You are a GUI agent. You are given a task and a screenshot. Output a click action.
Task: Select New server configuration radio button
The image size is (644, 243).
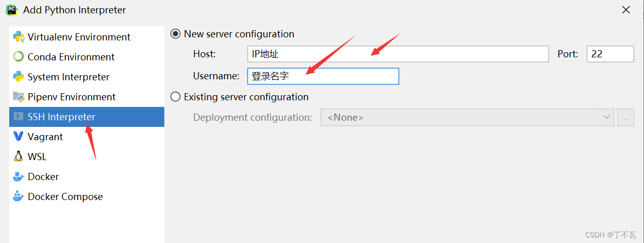176,34
